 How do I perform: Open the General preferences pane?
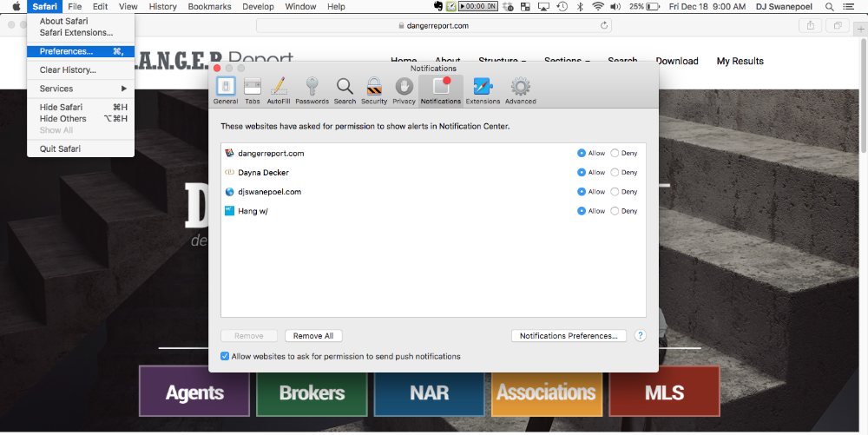point(226,90)
